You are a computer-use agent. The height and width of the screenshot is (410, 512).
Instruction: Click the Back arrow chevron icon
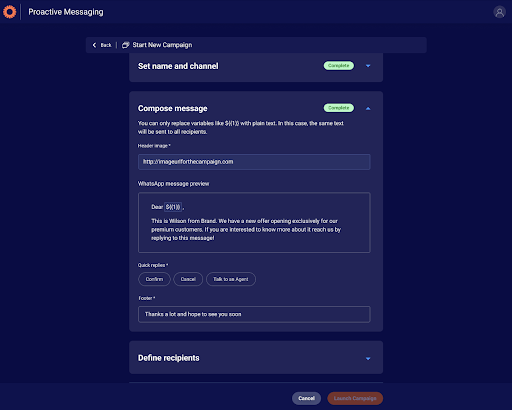94,45
